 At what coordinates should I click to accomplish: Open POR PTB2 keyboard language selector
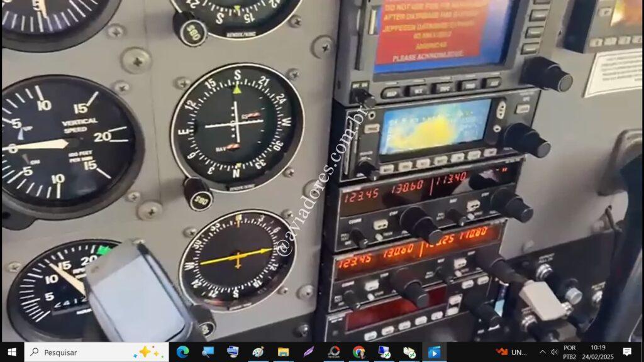(570, 352)
